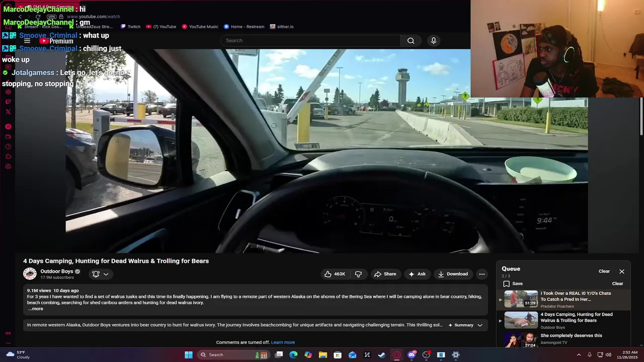Screen dimensions: 644x362
Task: Click the Ask button
Action: (x=417, y=274)
